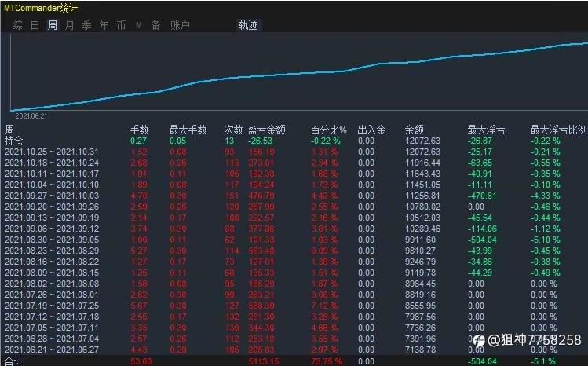Open the 币 currency tab
The height and width of the screenshot is (366, 588).
[x=121, y=25]
